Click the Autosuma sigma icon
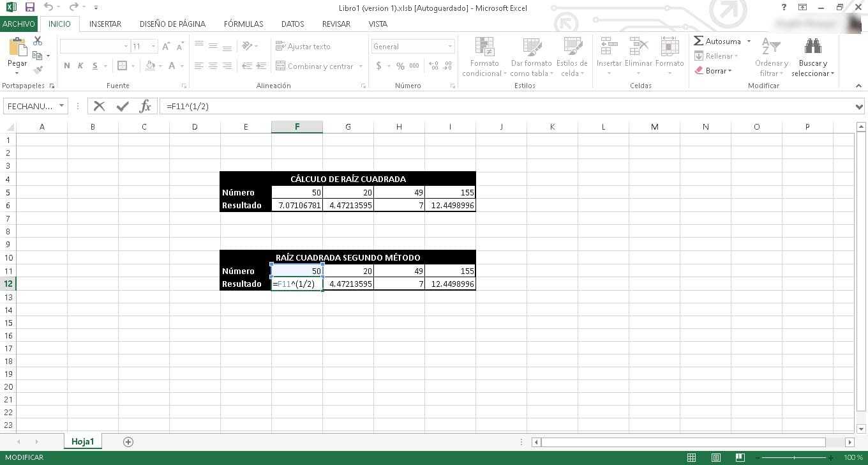868x465 pixels. [699, 41]
